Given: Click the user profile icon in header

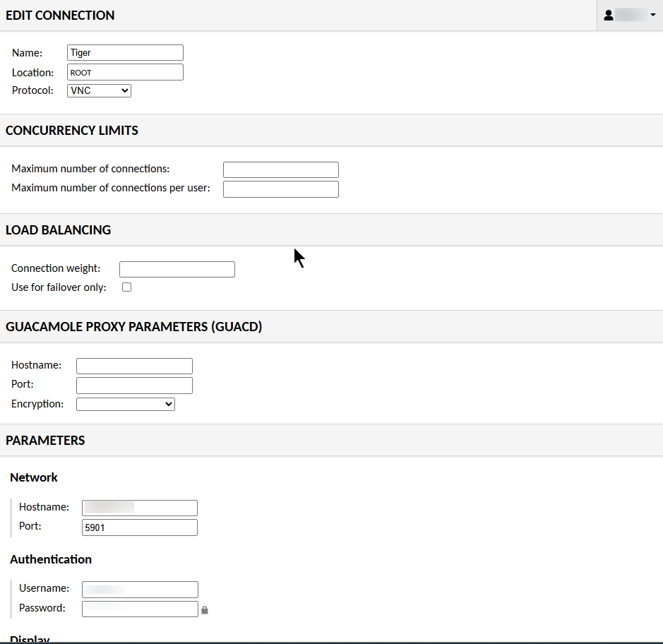Looking at the screenshot, I should pos(608,15).
